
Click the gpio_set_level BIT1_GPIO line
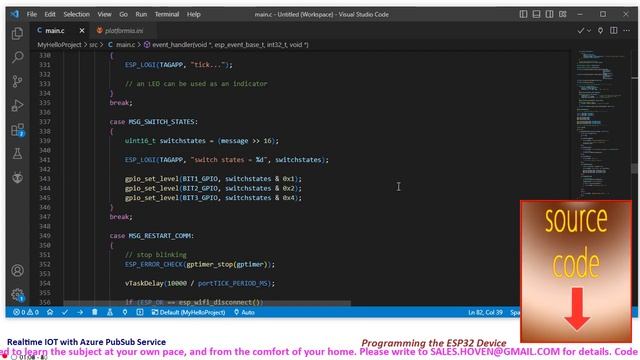tap(213, 179)
